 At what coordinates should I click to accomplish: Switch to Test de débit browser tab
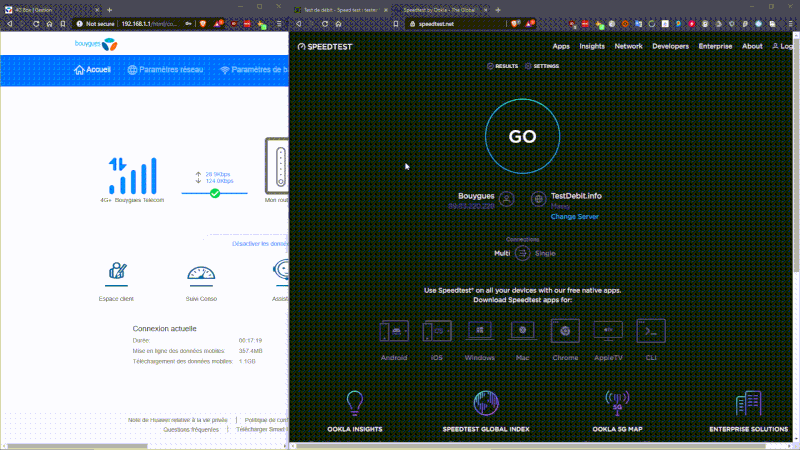click(x=341, y=10)
